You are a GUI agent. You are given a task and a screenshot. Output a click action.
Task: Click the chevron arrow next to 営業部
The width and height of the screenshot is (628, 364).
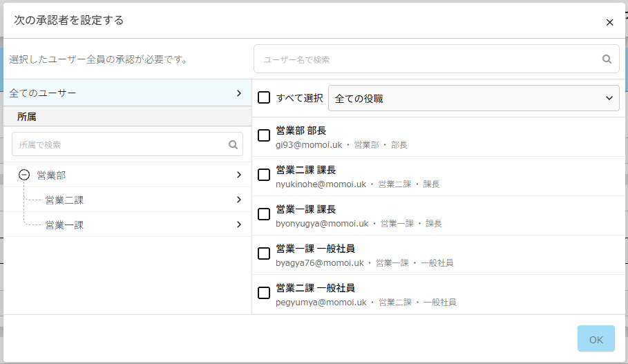pyautogui.click(x=238, y=175)
